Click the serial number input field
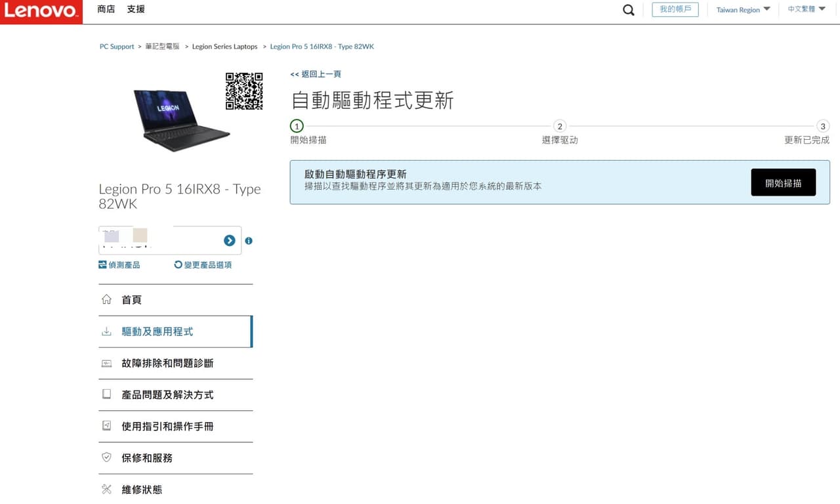Image resolution: width=840 pixels, height=504 pixels. click(170, 240)
